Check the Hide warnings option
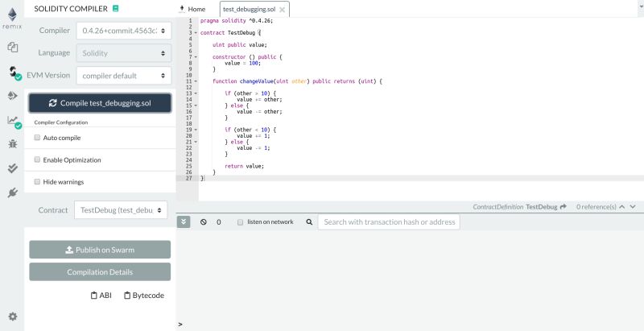Image resolution: width=644 pixels, height=331 pixels. [37, 181]
